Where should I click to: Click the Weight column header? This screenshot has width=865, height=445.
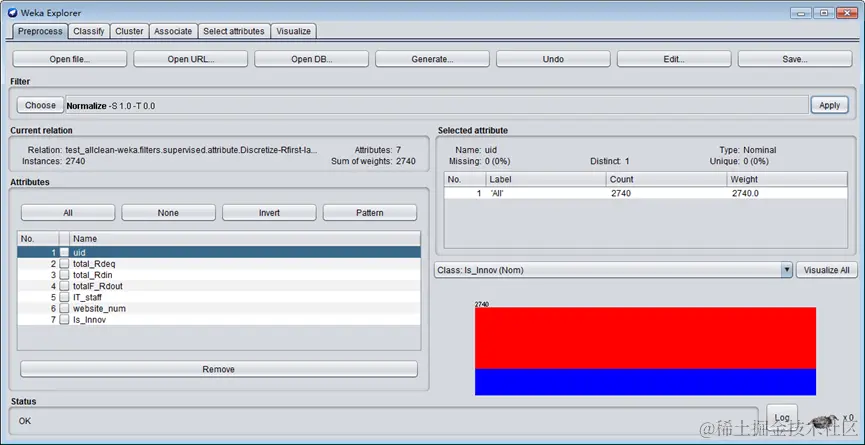(787, 179)
